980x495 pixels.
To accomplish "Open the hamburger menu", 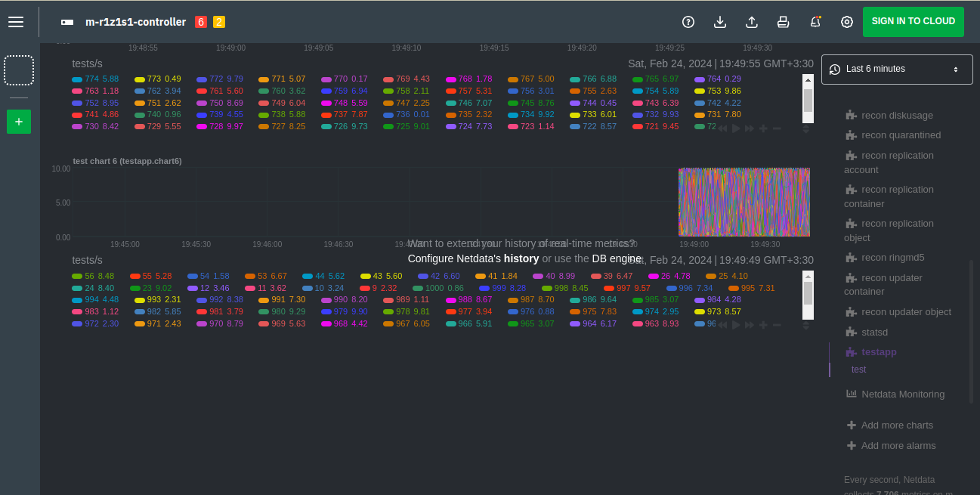I will tap(16, 22).
